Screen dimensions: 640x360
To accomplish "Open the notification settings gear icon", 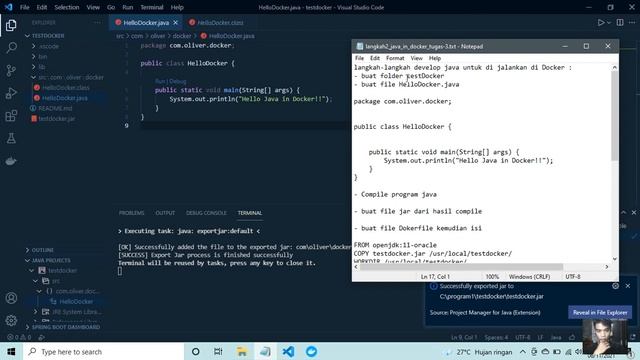I will pos(616,286).
